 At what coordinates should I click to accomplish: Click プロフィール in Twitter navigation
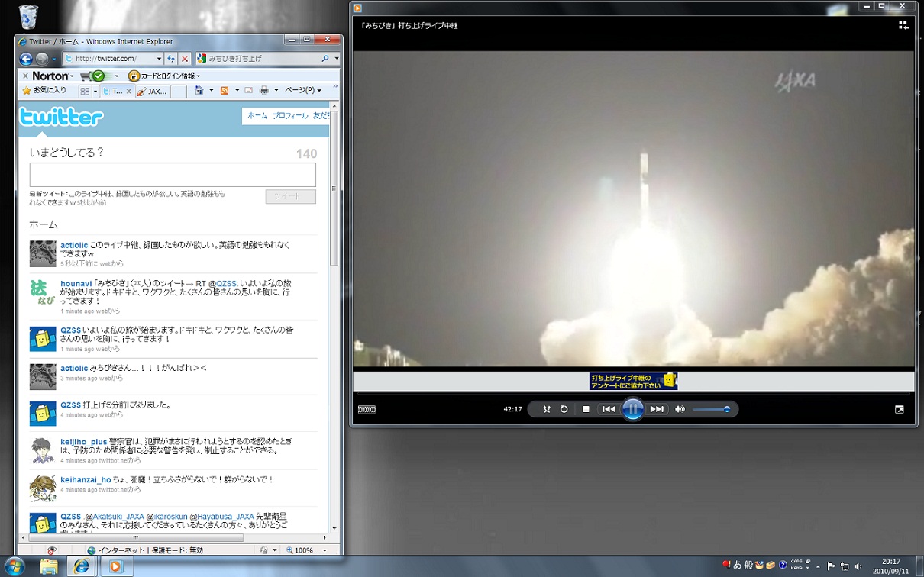coord(290,116)
